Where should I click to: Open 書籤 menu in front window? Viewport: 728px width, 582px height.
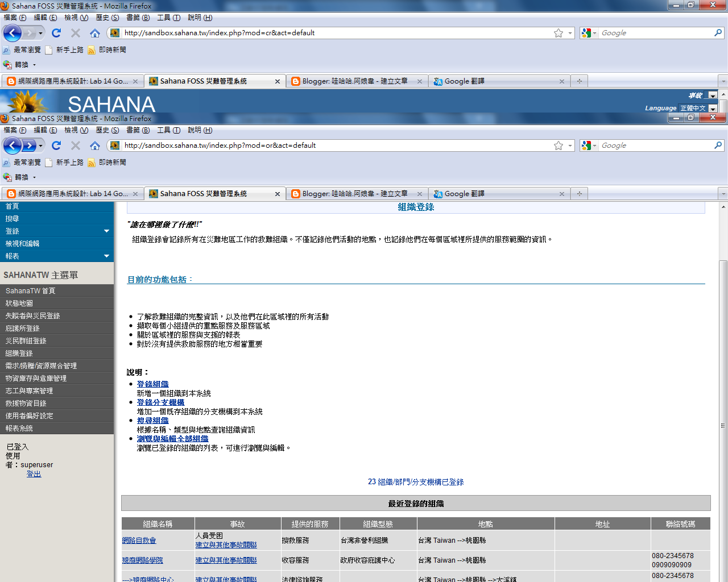138,130
